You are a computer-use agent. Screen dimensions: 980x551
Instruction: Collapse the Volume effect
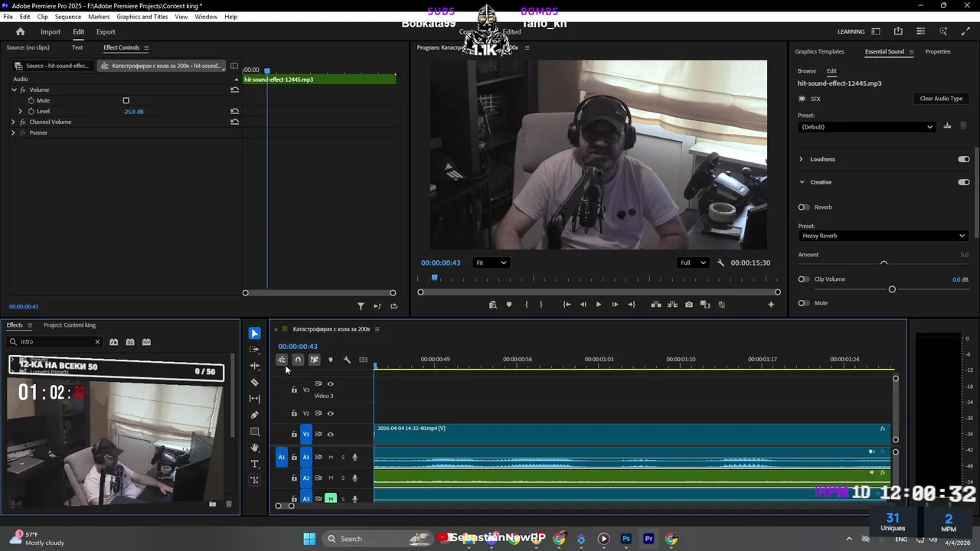click(x=14, y=90)
